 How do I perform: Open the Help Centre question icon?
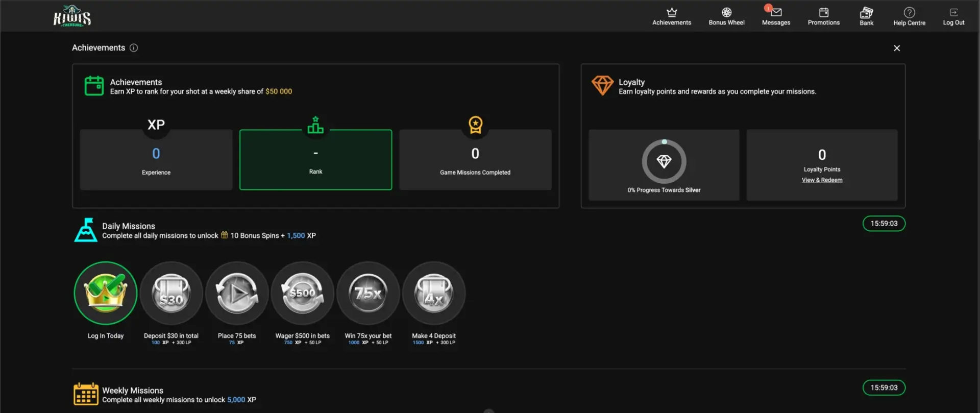click(909, 12)
